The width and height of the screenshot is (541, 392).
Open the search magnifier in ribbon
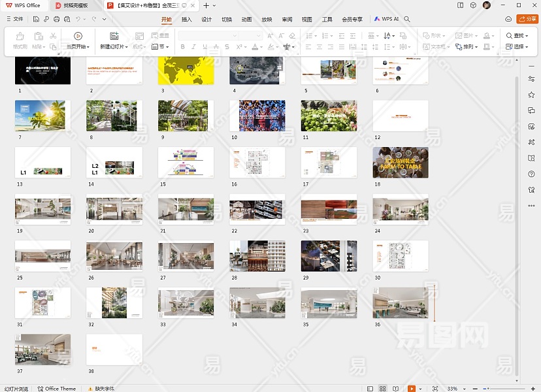(407, 20)
